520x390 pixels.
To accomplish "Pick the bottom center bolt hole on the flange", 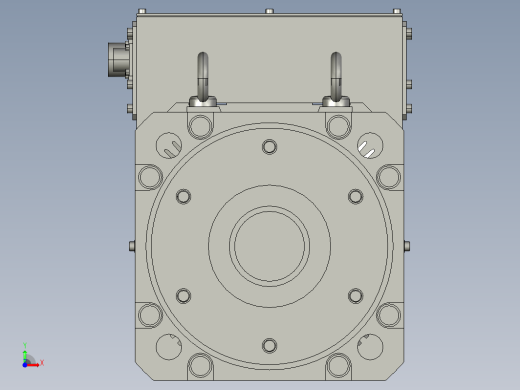I will pos(269,346).
